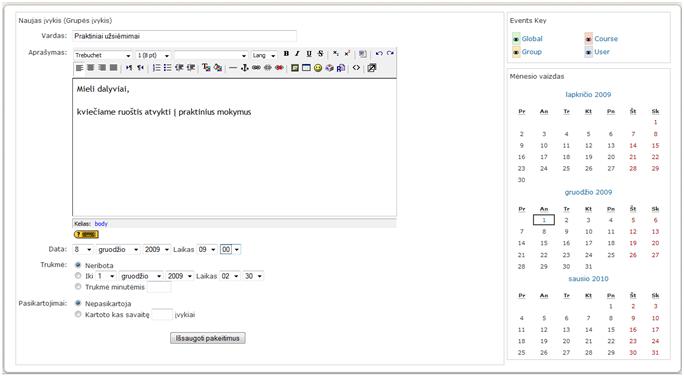The width and height of the screenshot is (684, 377).
Task: Select the Kartoto kas savaitę radio option
Action: point(78,314)
